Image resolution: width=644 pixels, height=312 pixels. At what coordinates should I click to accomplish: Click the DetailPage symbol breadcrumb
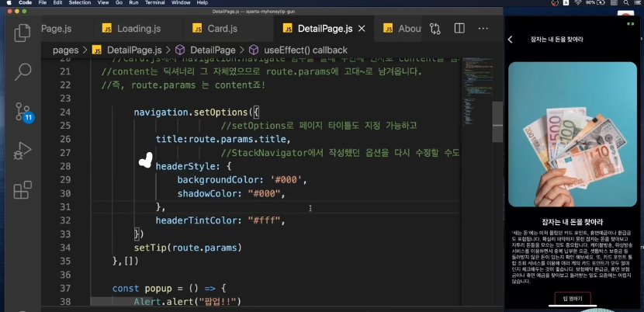(213, 50)
